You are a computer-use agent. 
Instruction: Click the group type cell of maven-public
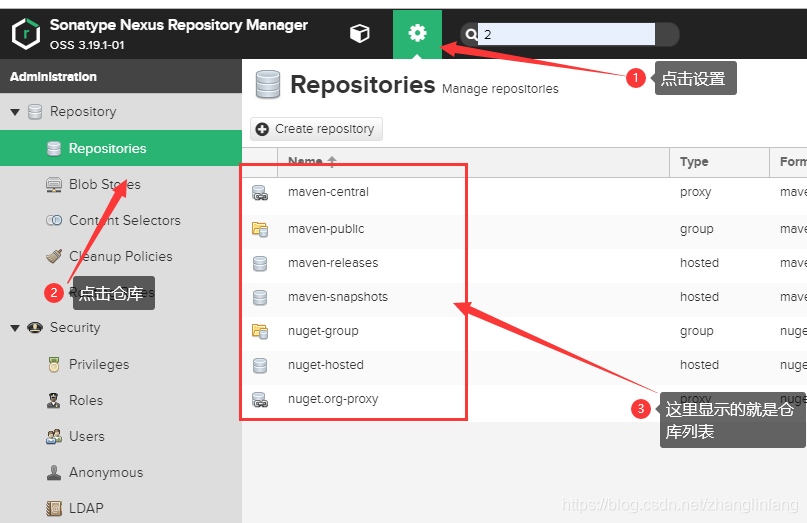click(x=697, y=229)
